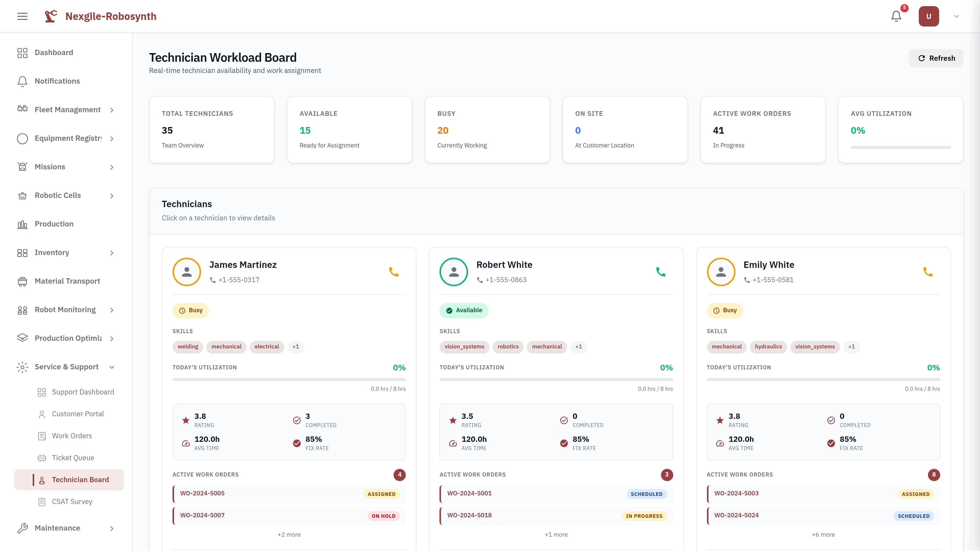Image resolution: width=980 pixels, height=551 pixels.
Task: Open the user account dropdown chevron
Action: 956,16
